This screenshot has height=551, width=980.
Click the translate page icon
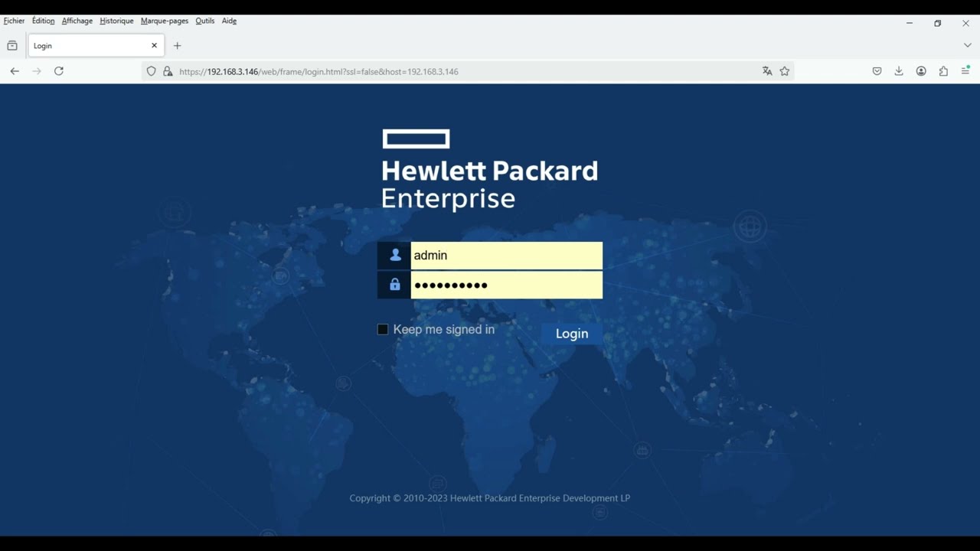pyautogui.click(x=767, y=71)
